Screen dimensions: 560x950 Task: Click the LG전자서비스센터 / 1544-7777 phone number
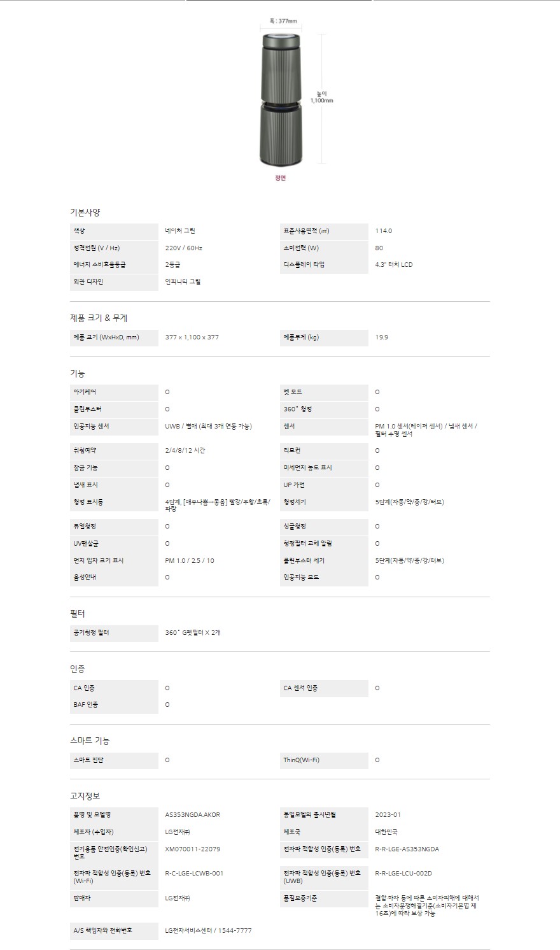208,931
